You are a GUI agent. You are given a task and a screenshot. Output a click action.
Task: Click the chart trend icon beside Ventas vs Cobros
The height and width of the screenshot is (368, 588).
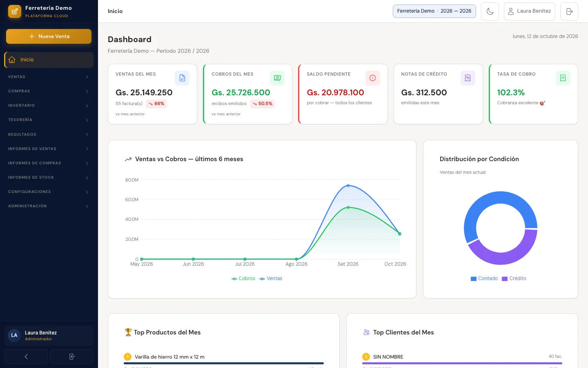click(128, 159)
